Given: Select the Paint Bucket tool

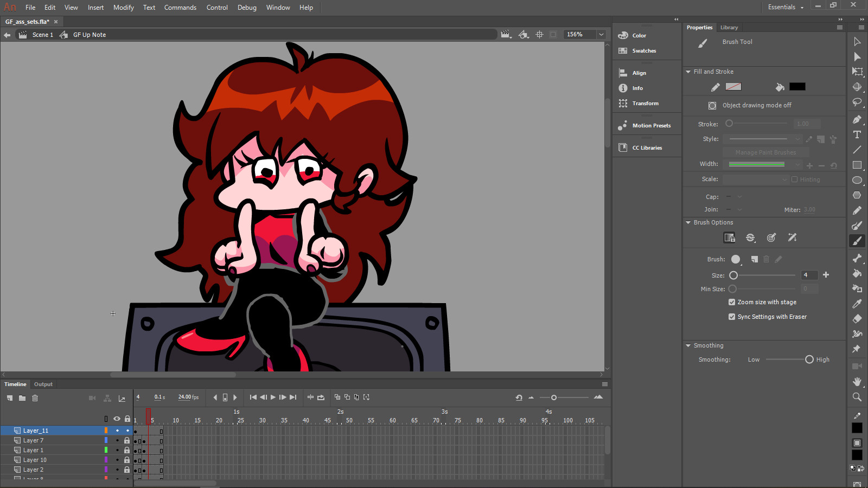Looking at the screenshot, I should [857, 273].
